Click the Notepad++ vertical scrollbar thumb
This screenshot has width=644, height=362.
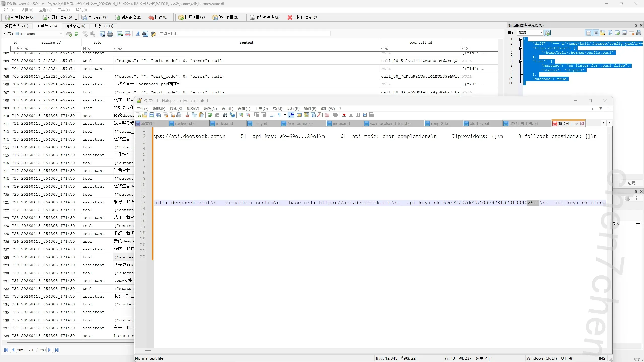coord(609,199)
